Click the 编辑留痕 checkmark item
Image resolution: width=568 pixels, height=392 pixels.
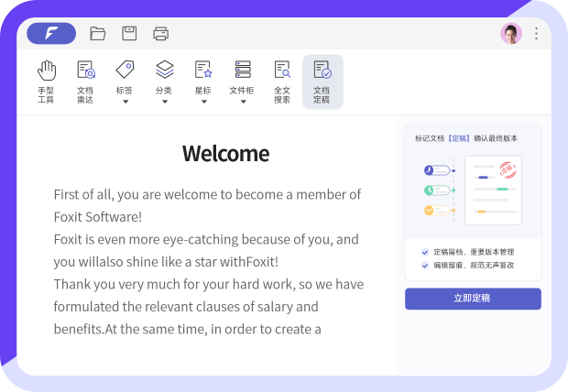tap(467, 266)
